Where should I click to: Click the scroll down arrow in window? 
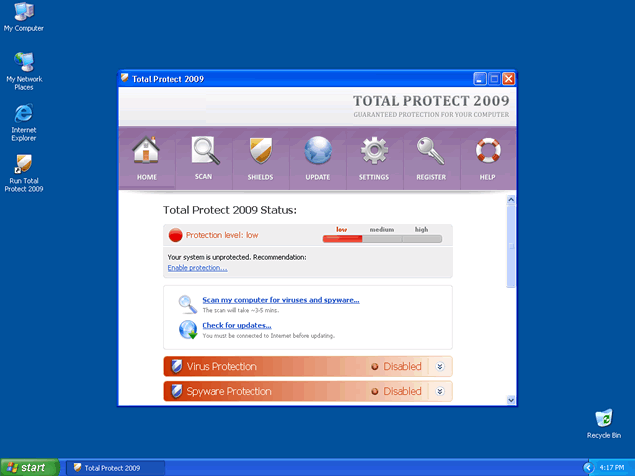tap(511, 399)
